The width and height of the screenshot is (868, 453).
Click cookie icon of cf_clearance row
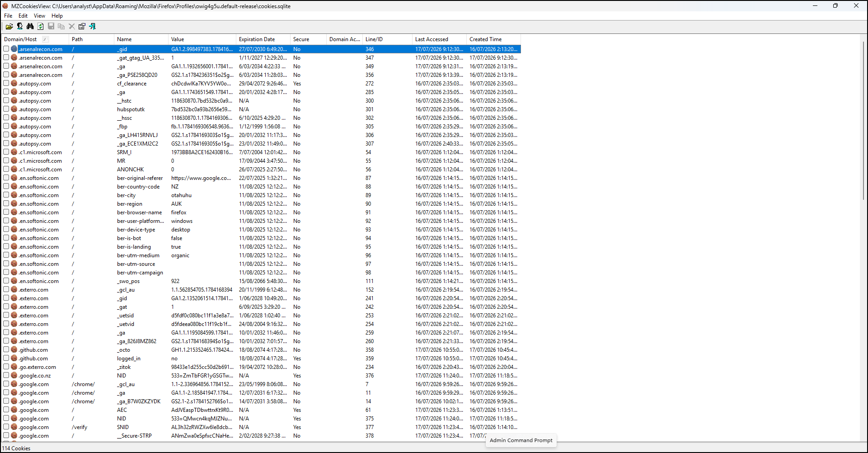pos(14,83)
